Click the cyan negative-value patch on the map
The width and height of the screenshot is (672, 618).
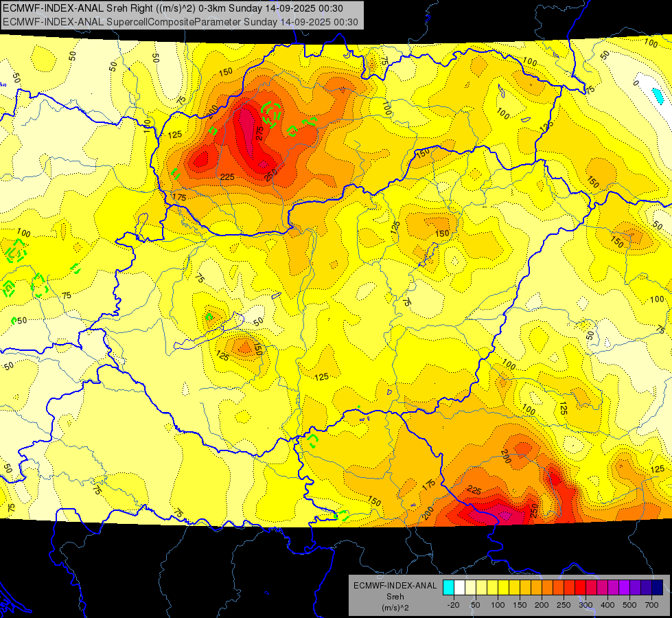coord(658,95)
